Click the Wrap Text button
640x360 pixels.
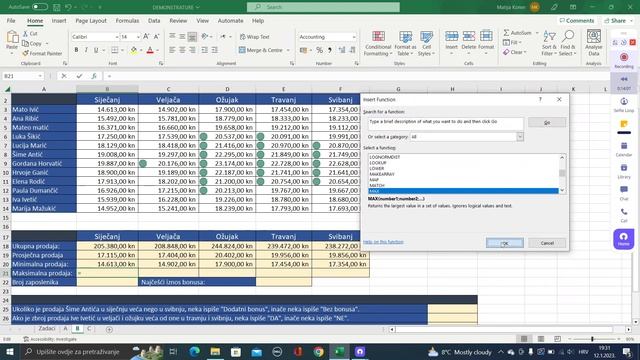255,37
